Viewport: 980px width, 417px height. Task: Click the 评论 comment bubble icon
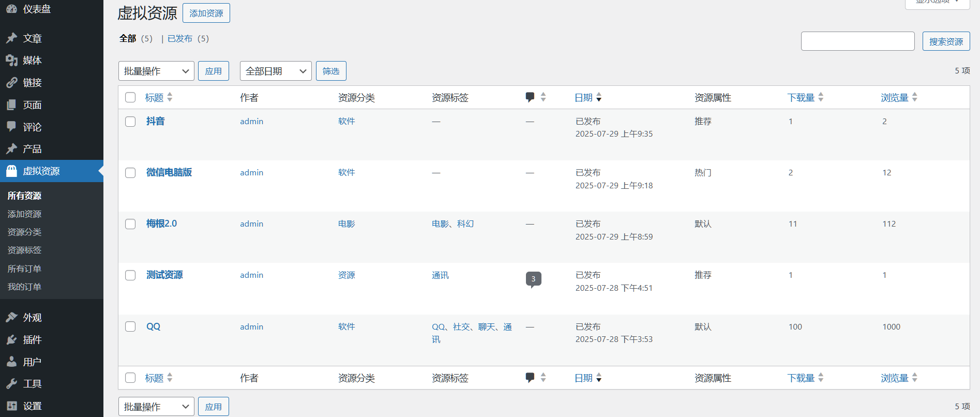tap(11, 127)
